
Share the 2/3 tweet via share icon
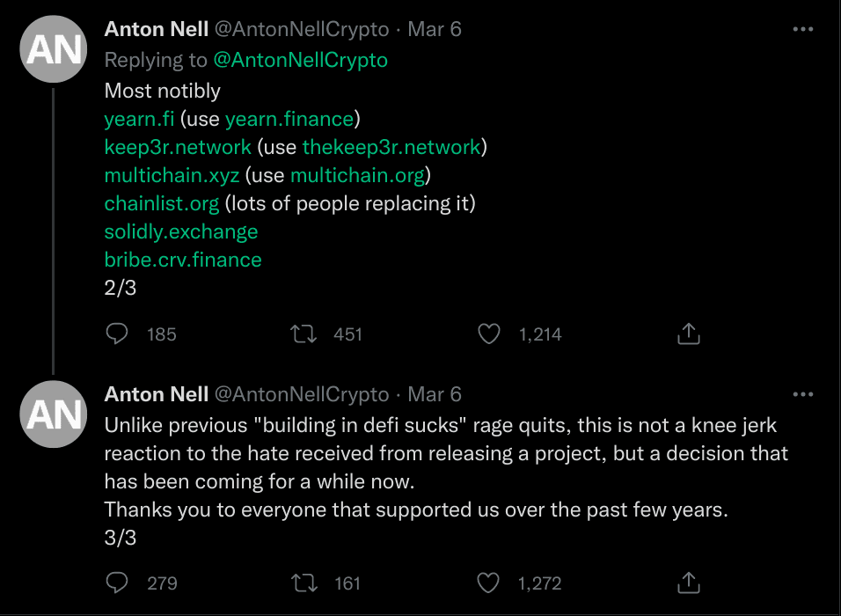(x=689, y=334)
